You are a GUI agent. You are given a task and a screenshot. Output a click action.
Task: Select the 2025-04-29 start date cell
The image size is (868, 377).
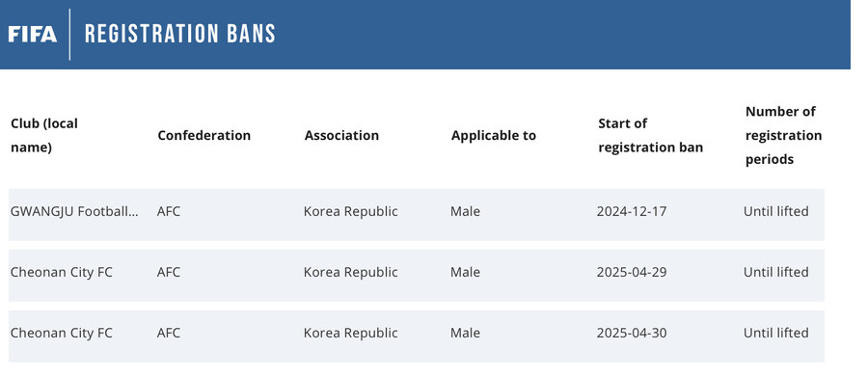point(632,272)
